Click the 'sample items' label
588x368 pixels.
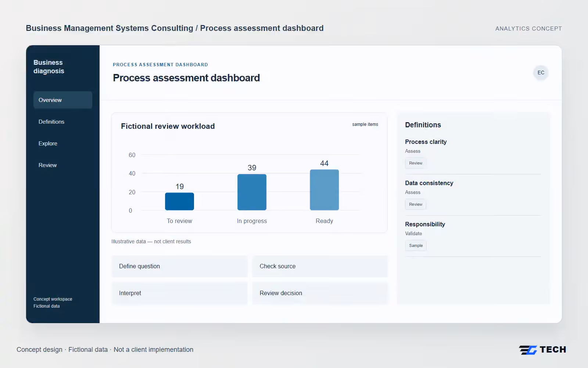(x=365, y=124)
